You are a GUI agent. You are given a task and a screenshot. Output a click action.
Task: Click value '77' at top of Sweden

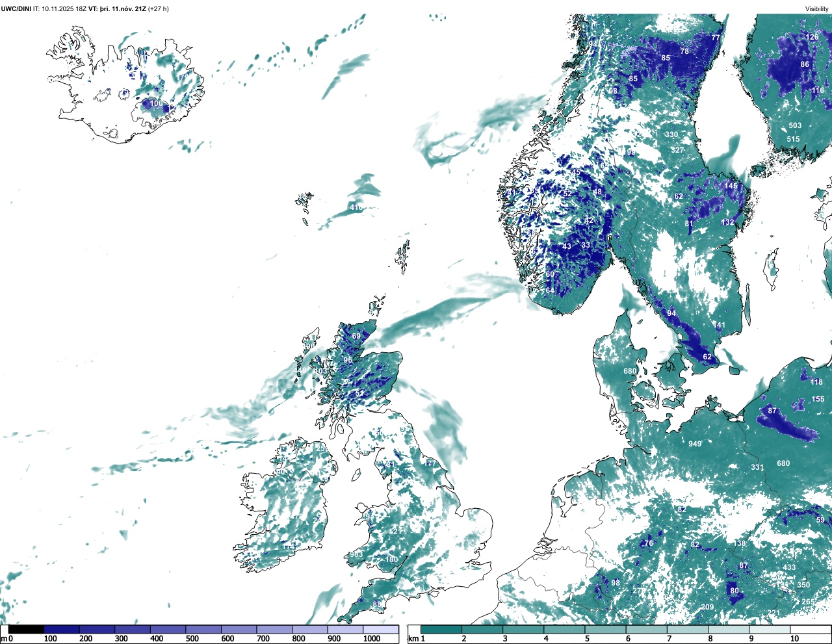716,38
